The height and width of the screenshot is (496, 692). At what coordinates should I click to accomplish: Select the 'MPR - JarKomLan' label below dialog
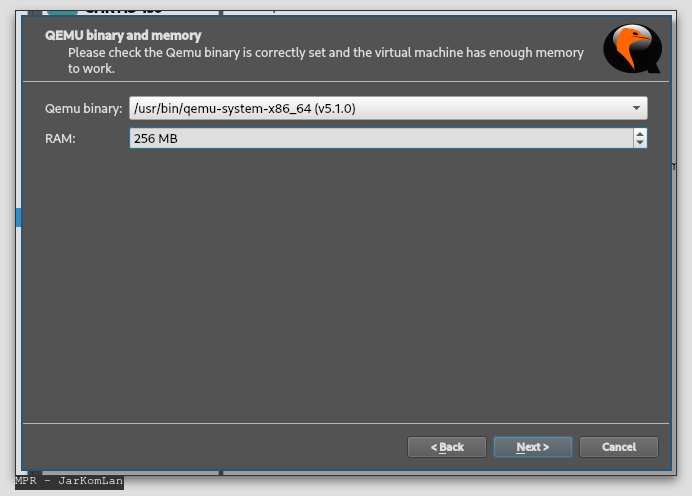(x=69, y=481)
